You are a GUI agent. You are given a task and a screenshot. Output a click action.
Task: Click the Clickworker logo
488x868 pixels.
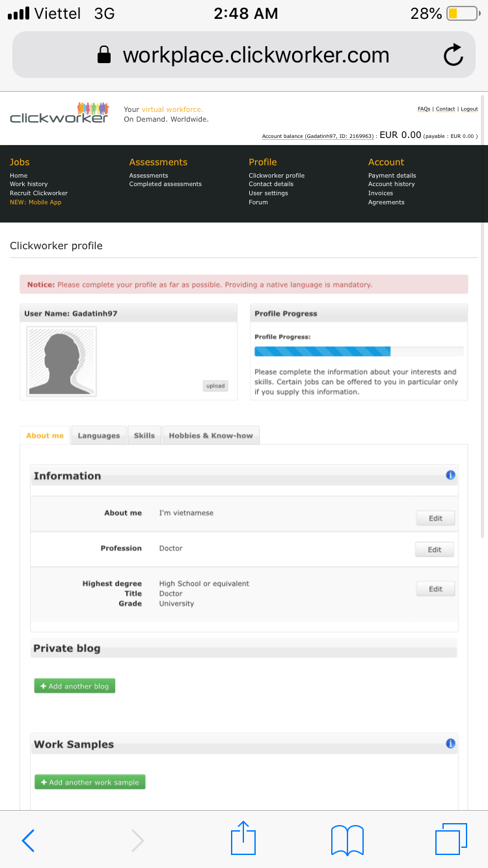click(59, 113)
